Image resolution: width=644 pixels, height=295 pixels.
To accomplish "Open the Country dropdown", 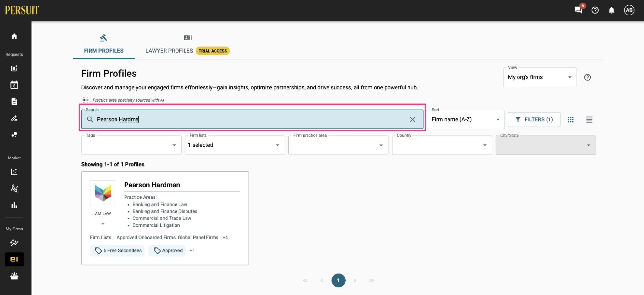I will pyautogui.click(x=442, y=145).
